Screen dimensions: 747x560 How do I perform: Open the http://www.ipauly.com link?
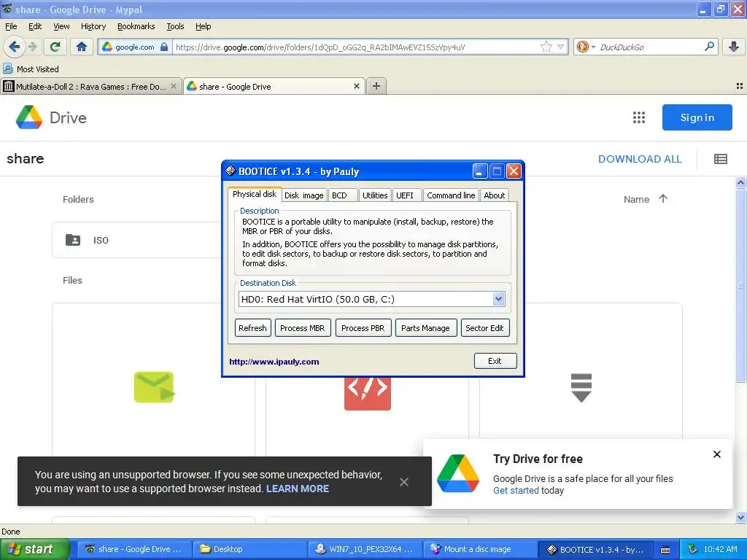(x=274, y=362)
